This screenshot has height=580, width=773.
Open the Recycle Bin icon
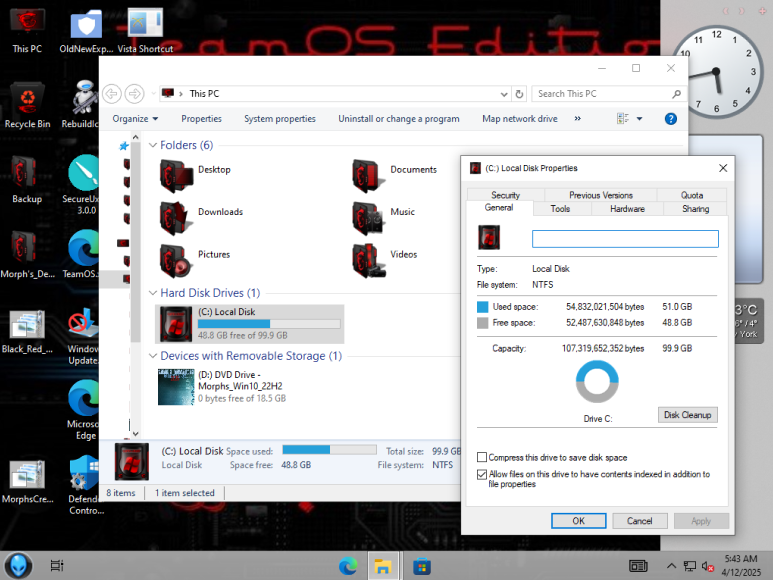tap(27, 105)
